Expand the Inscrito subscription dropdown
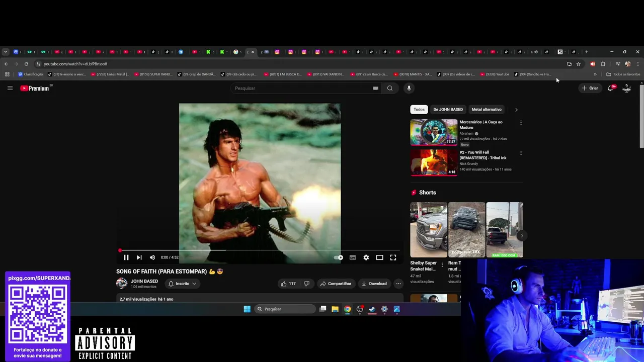This screenshot has height=362, width=644. (x=182, y=284)
